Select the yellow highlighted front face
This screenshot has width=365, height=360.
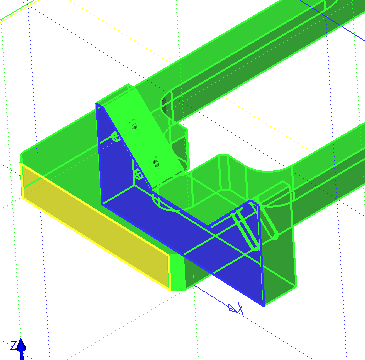(96, 226)
